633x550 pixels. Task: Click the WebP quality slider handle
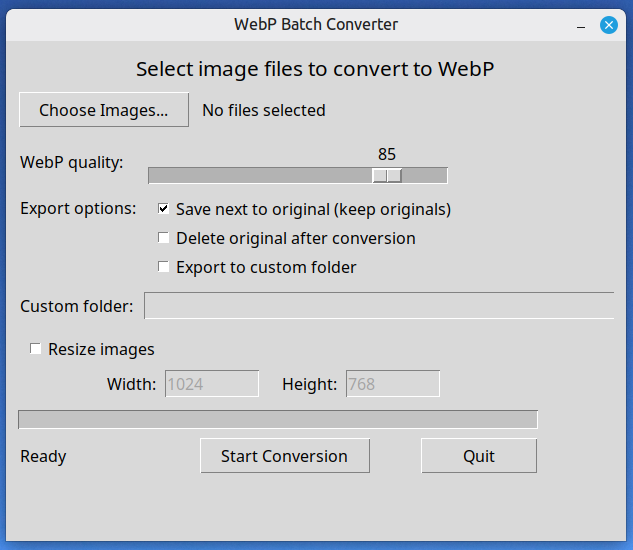(x=387, y=176)
